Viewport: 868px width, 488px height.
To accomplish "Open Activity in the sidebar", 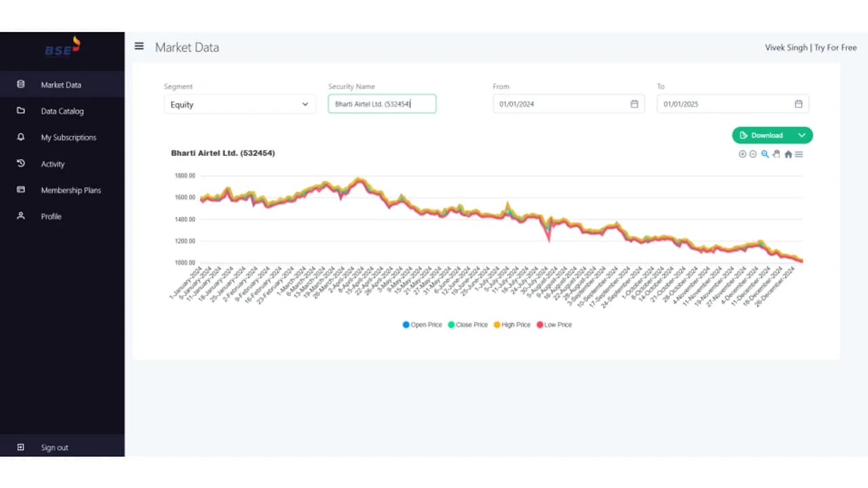I will point(53,164).
